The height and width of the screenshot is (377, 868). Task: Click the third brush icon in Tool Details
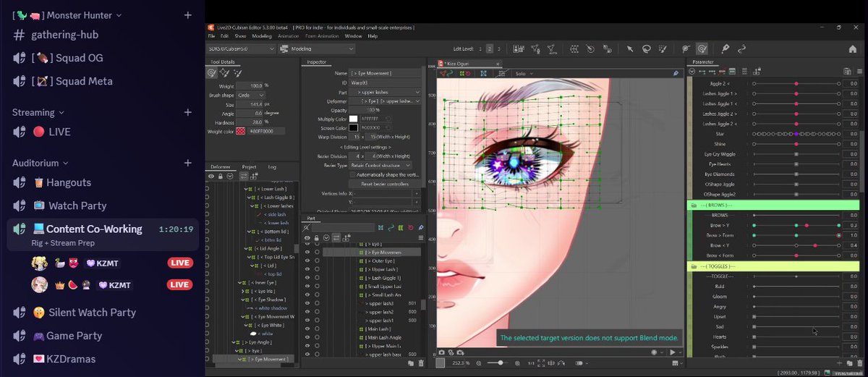coord(237,72)
